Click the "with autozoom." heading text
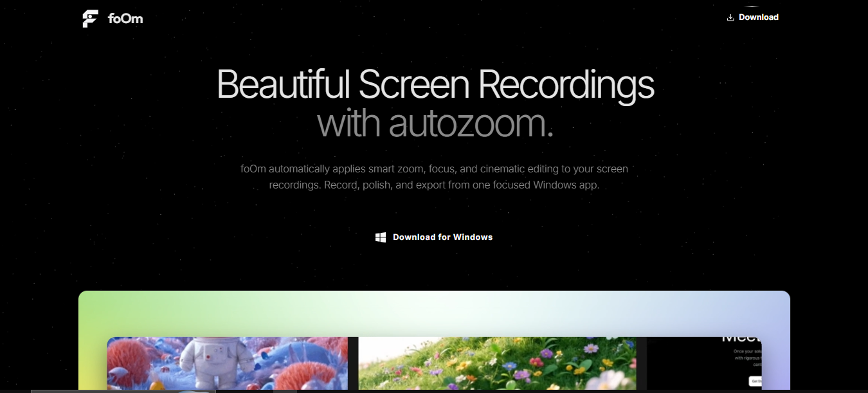Screen dimensions: 868x393 [435, 123]
